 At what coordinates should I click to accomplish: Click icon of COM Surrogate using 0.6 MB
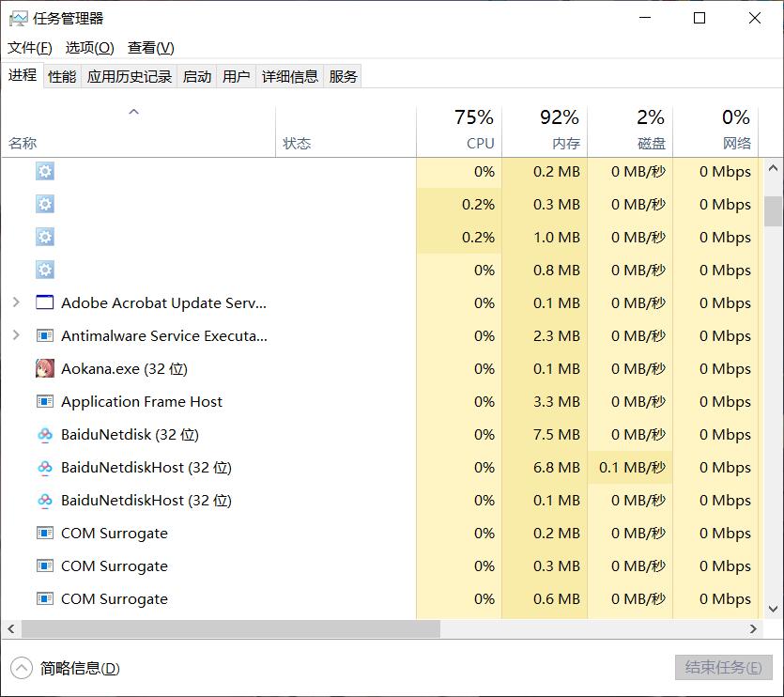45,598
